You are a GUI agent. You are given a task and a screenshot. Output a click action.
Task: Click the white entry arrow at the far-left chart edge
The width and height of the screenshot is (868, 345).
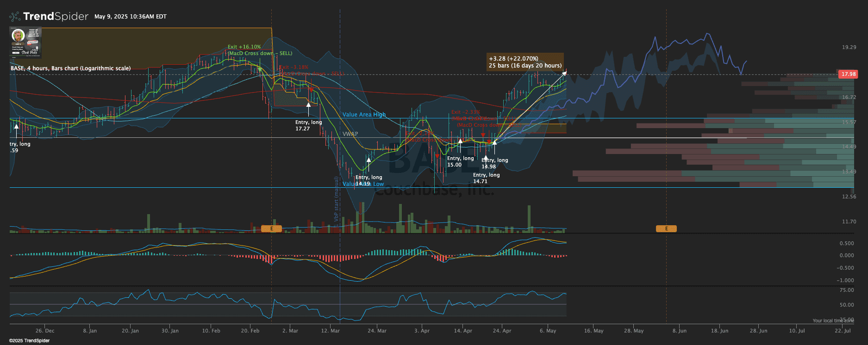[x=17, y=125]
